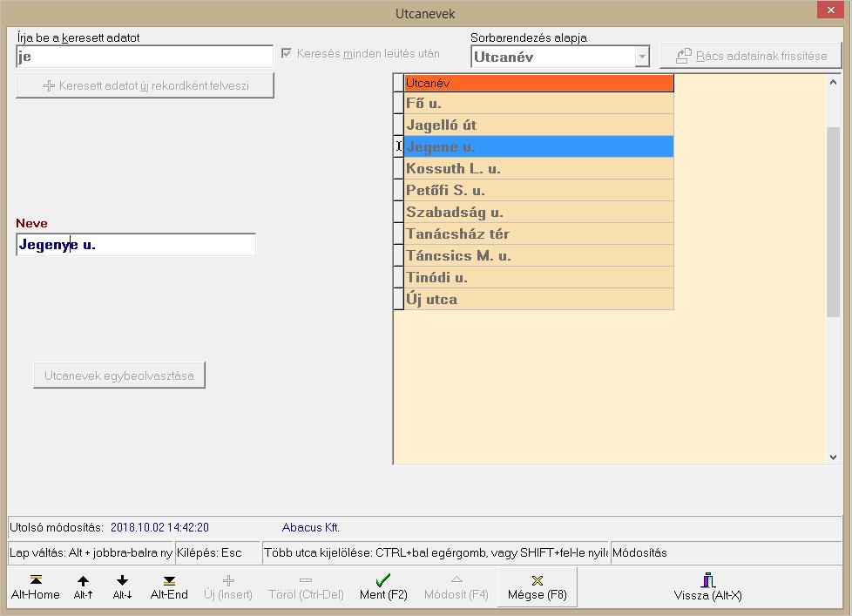The width and height of the screenshot is (852, 616).
Task: Click the Új (Insert) new record button
Action: [x=228, y=587]
